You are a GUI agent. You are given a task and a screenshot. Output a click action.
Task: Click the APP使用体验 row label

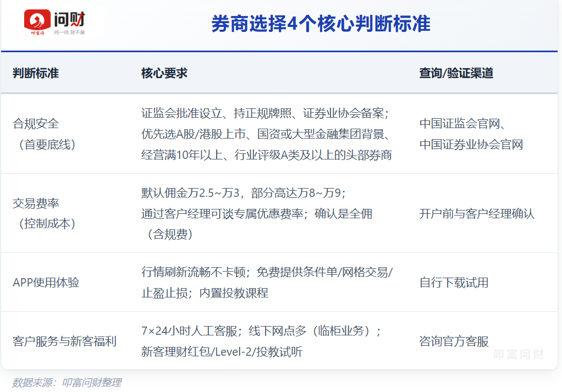click(46, 283)
